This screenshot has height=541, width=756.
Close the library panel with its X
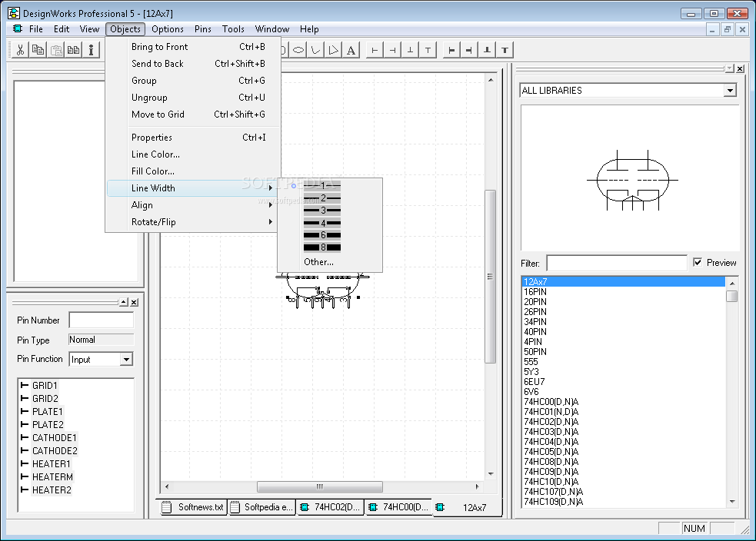[740, 69]
